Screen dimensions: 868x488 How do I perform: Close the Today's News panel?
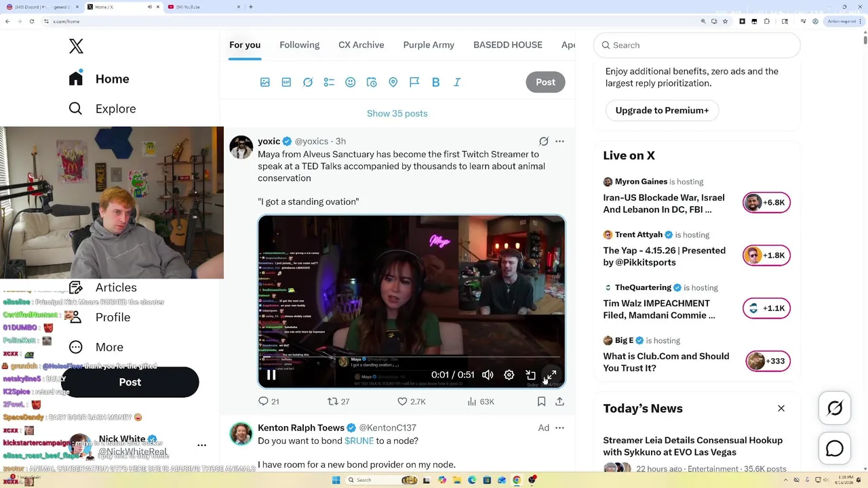tap(781, 408)
